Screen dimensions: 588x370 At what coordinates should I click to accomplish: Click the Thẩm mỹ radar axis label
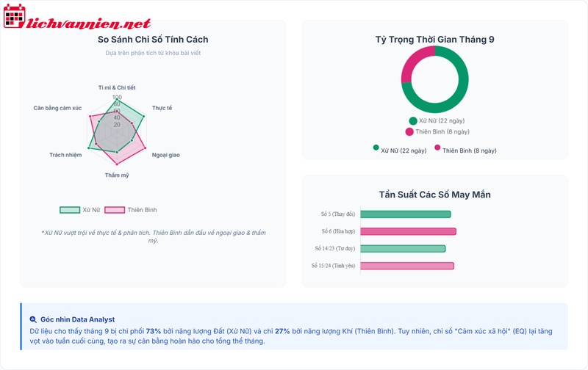(x=117, y=175)
